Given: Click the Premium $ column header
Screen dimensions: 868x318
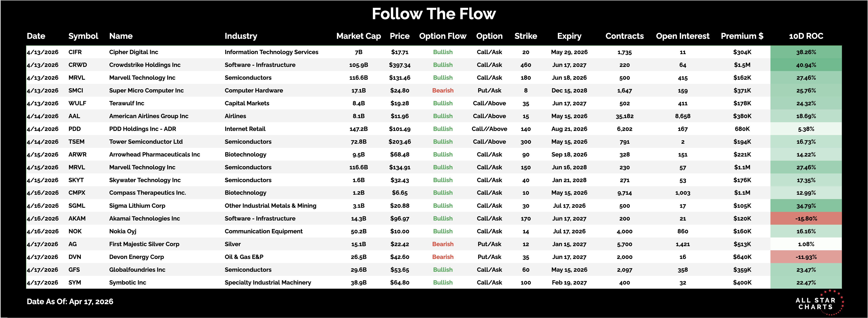Looking at the screenshot, I should click(x=742, y=36).
